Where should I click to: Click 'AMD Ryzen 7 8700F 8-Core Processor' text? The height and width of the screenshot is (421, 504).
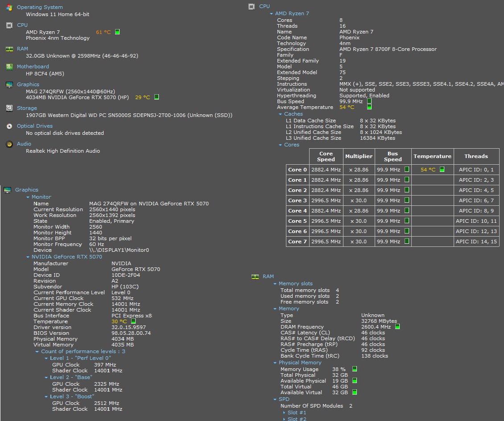pyautogui.click(x=388, y=49)
